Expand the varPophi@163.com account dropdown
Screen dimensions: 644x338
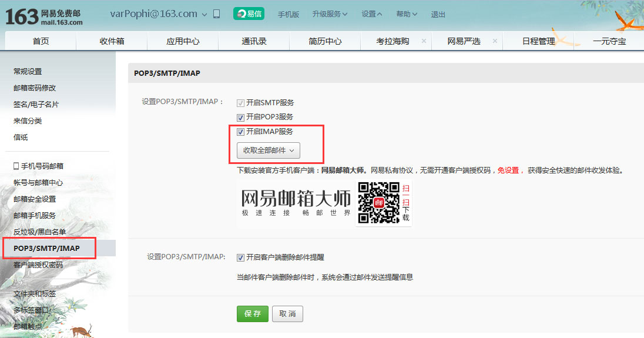point(204,14)
